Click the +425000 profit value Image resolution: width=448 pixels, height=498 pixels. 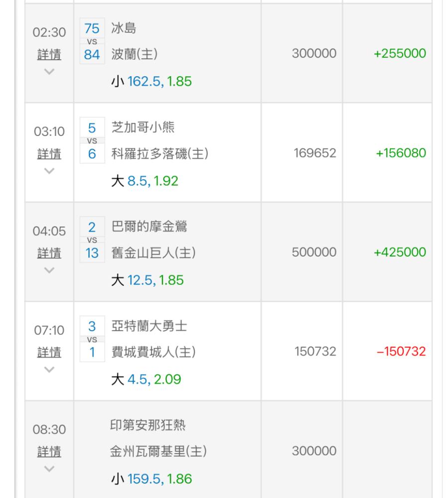400,252
